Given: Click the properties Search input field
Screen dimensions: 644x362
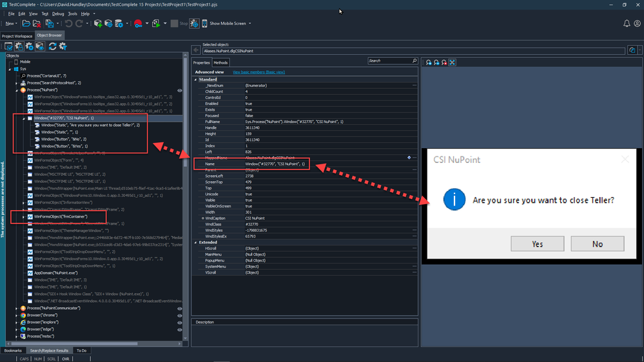Looking at the screenshot, I should 389,61.
